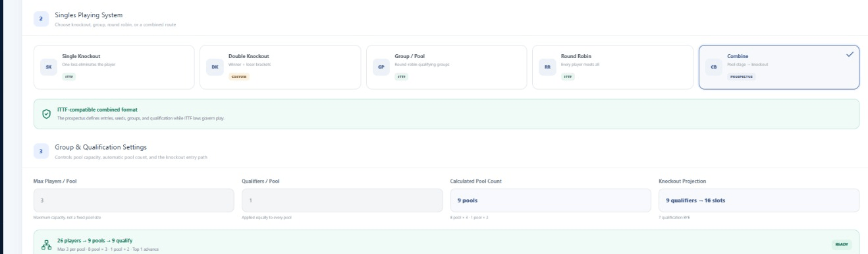868x254 pixels.
Task: Pick the Group / Pool playing system
Action: point(447,67)
